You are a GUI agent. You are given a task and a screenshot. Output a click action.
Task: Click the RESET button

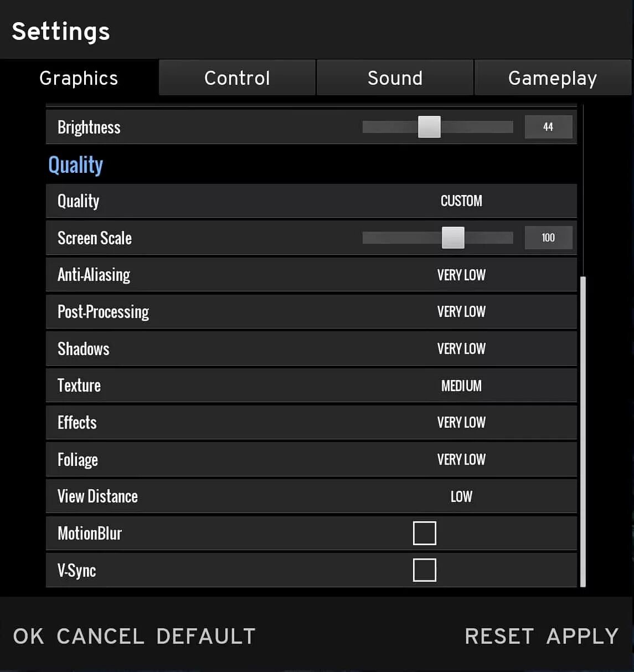(x=499, y=636)
